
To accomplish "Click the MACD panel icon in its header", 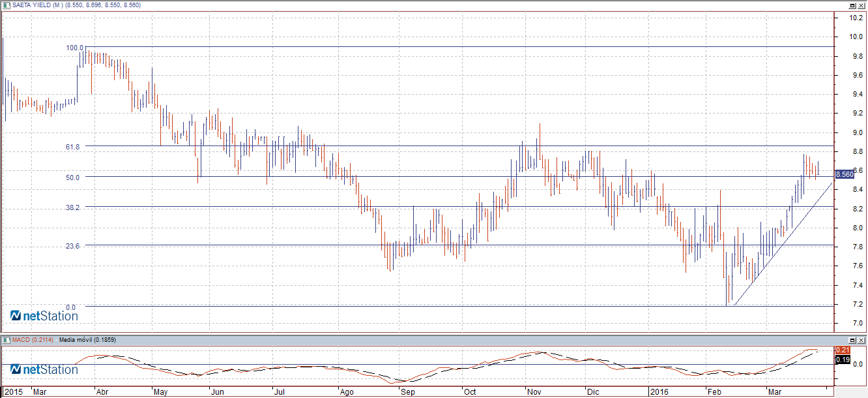I will click(x=6, y=340).
